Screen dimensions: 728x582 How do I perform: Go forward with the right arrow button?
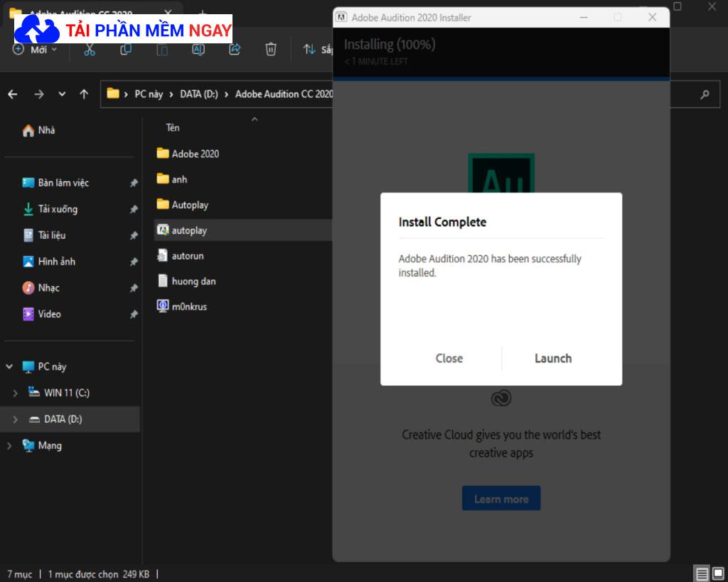(39, 95)
